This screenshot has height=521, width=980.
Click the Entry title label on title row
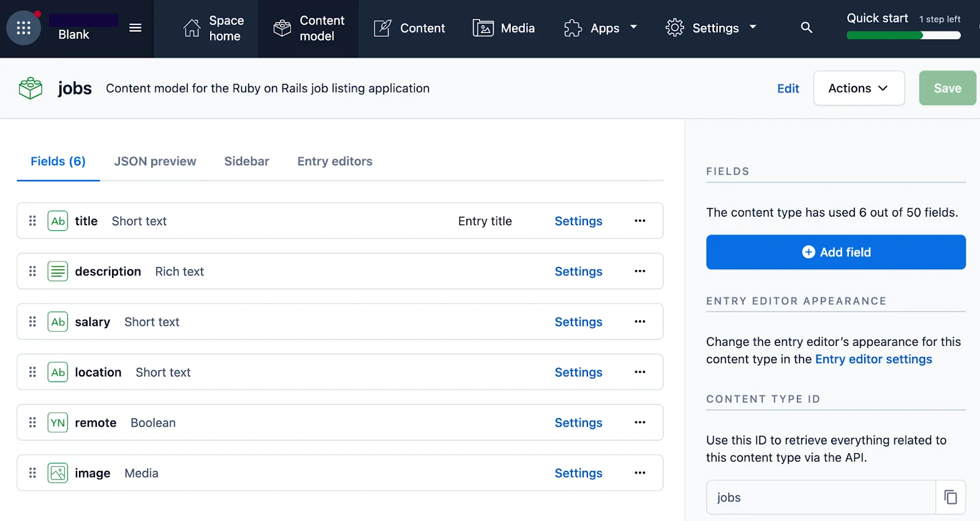(x=485, y=221)
